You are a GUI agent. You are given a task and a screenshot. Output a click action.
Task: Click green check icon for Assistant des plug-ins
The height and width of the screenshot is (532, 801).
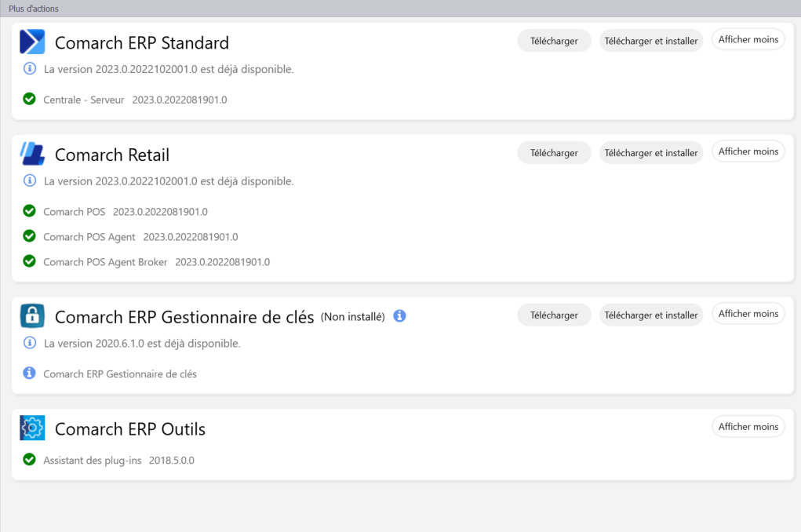(30, 460)
